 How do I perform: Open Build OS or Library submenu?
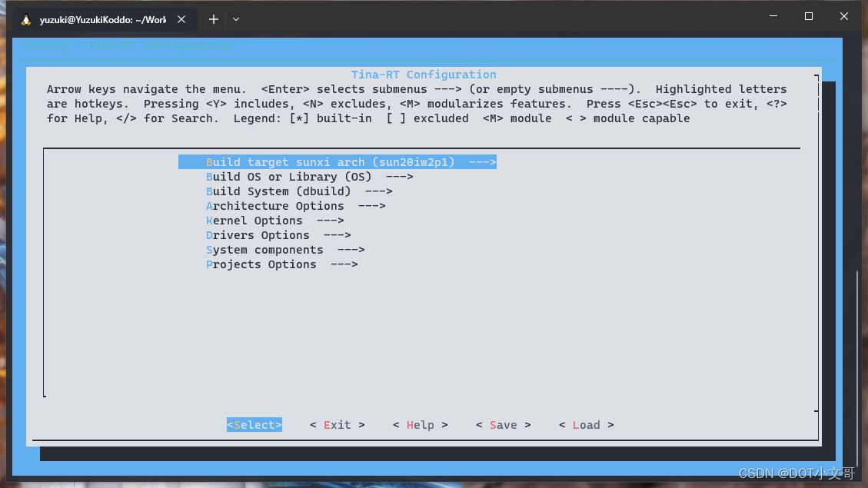309,177
